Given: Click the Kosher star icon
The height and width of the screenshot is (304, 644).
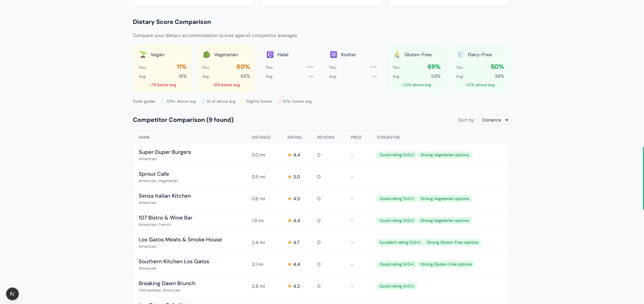Looking at the screenshot, I should point(333,55).
